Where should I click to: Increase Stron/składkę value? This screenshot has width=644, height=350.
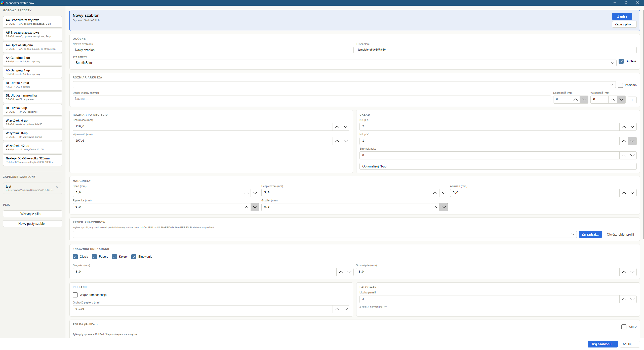click(624, 155)
